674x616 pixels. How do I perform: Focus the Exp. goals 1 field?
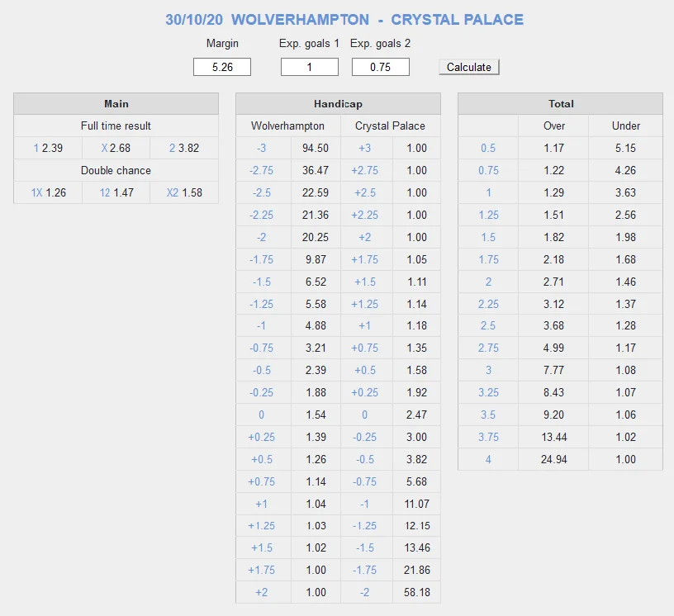click(310, 68)
